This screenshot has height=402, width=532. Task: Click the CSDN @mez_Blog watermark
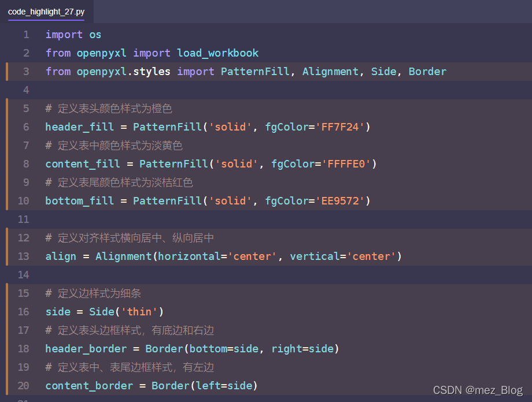click(478, 390)
